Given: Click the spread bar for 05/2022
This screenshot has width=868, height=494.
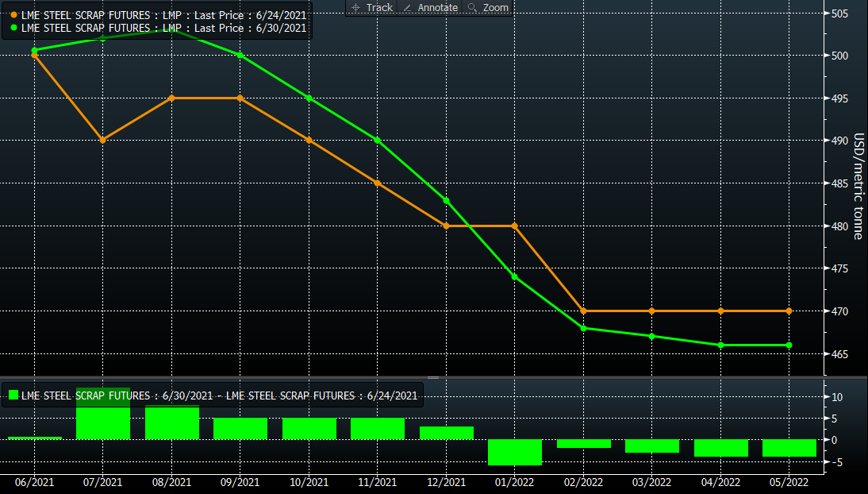Looking at the screenshot, I should point(789,448).
